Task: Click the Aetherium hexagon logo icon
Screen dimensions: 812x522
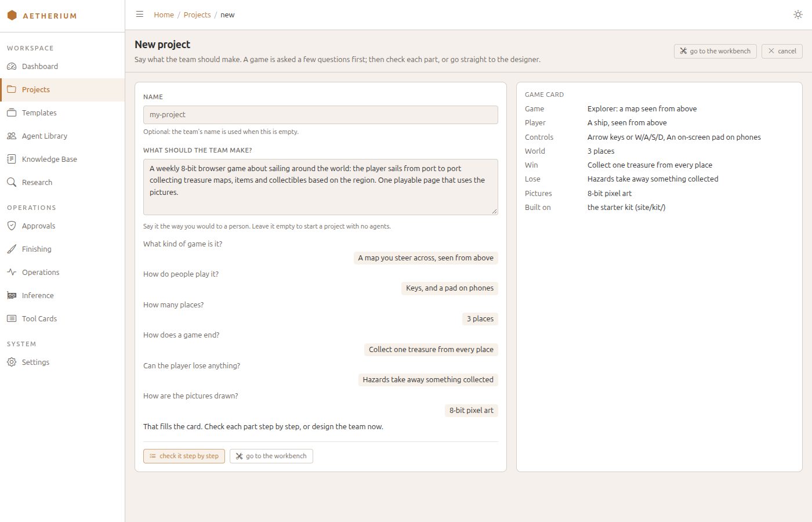Action: point(12,15)
